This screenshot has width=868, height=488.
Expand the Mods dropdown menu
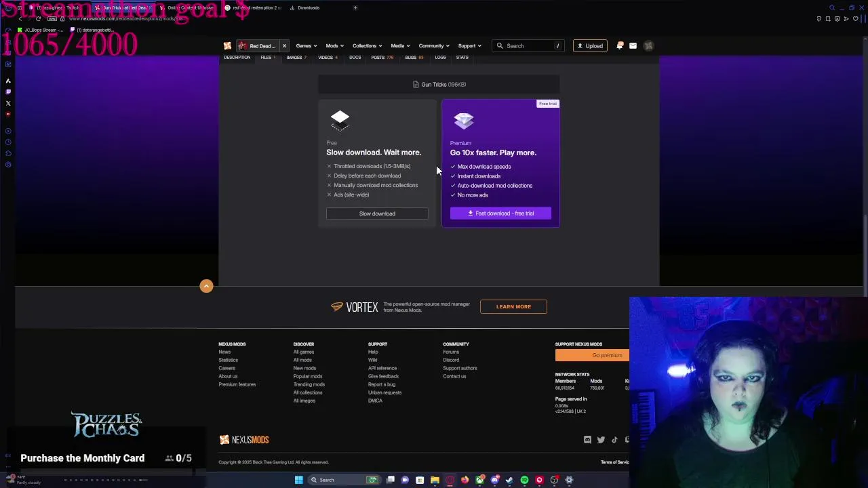click(x=334, y=46)
